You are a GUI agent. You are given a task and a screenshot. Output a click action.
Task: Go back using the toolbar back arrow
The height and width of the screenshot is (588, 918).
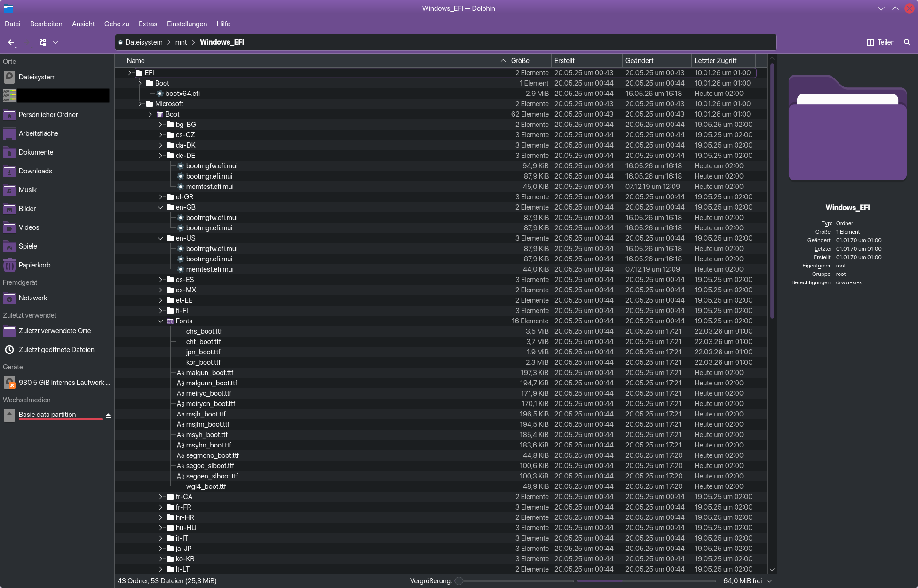click(x=11, y=42)
